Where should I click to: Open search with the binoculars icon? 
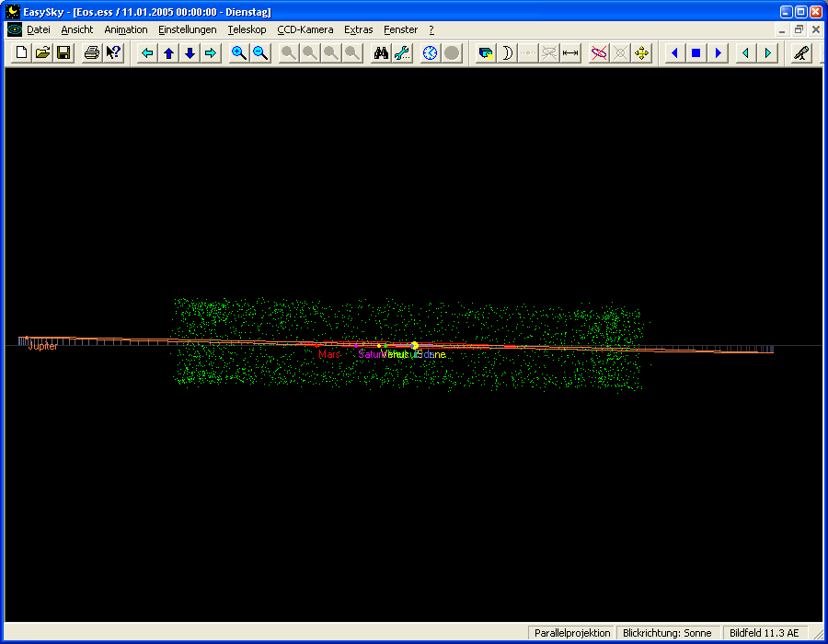(381, 53)
